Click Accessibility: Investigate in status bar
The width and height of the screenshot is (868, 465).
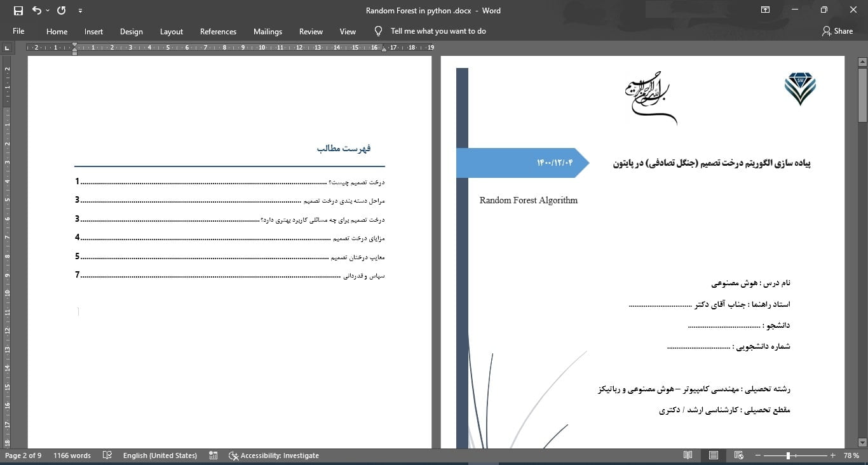coord(274,455)
